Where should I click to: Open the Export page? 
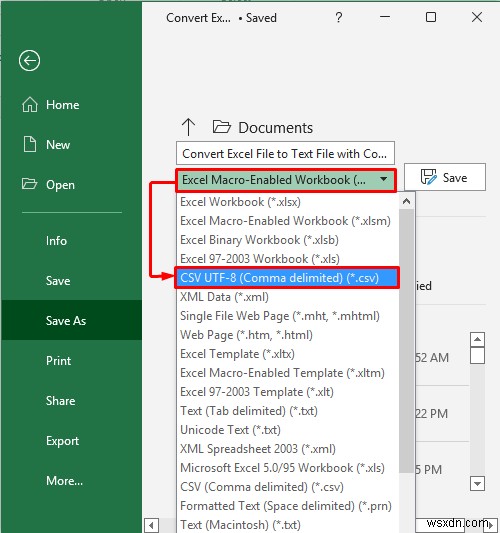(x=71, y=441)
